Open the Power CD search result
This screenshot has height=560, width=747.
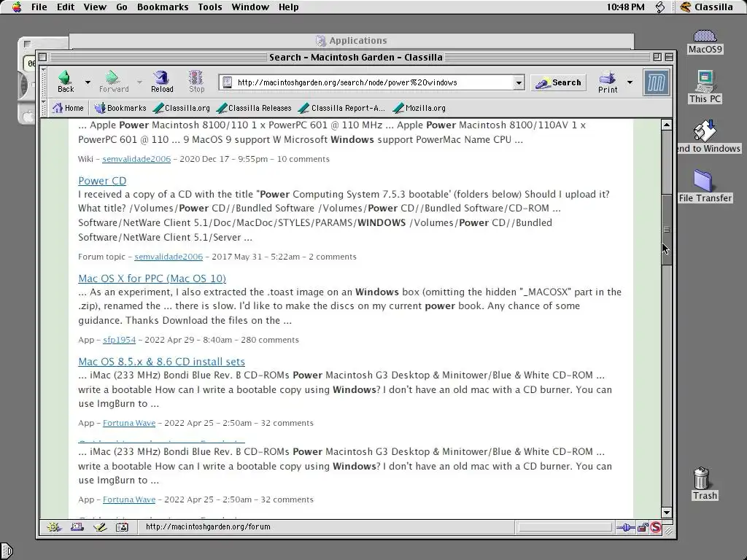click(102, 181)
